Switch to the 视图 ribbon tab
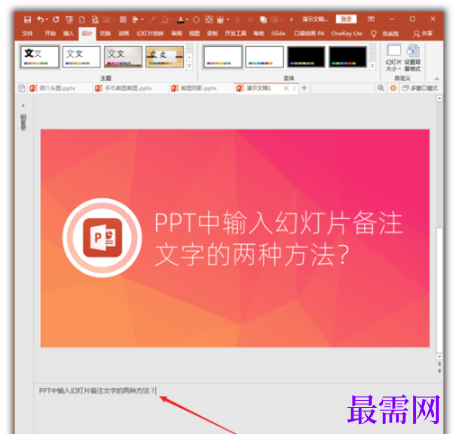459x441 pixels. pos(194,33)
